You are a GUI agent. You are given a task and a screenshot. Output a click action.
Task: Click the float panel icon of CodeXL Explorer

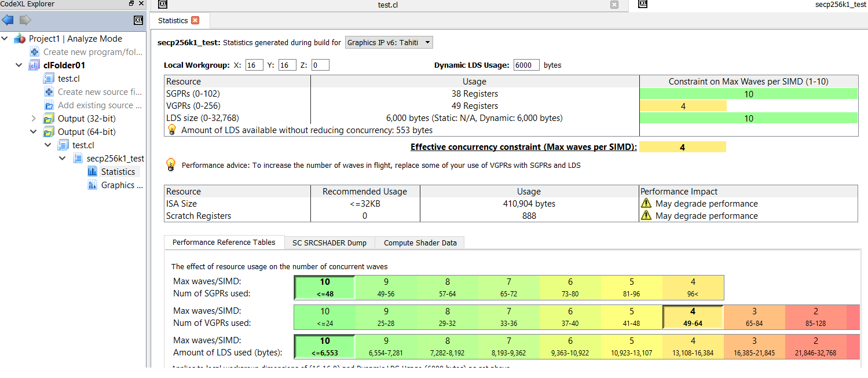pyautogui.click(x=131, y=4)
